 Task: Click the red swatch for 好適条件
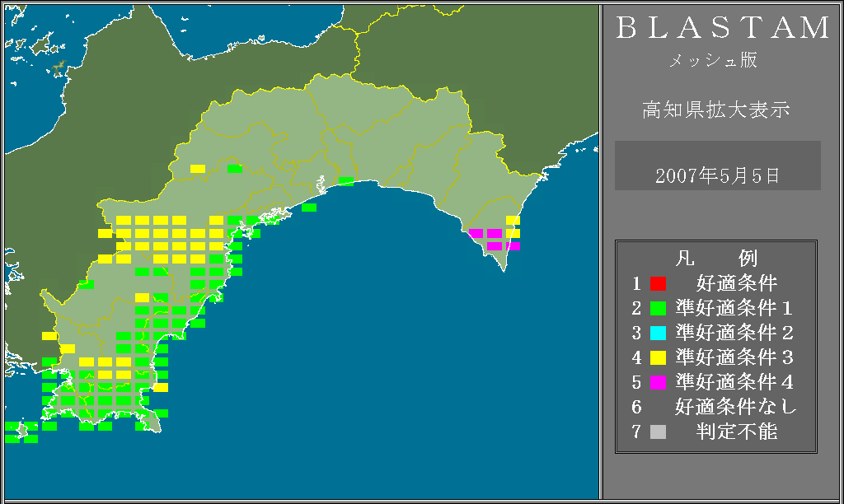coord(658,283)
